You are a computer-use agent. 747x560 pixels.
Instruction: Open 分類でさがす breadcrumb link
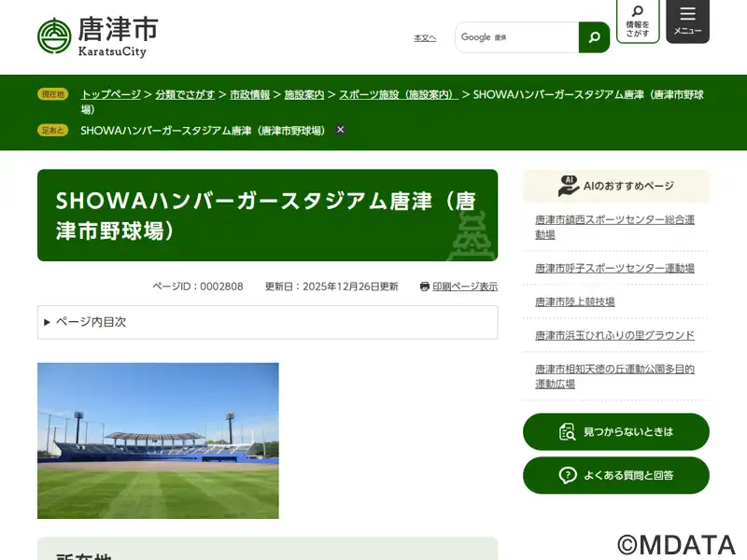tap(185, 95)
